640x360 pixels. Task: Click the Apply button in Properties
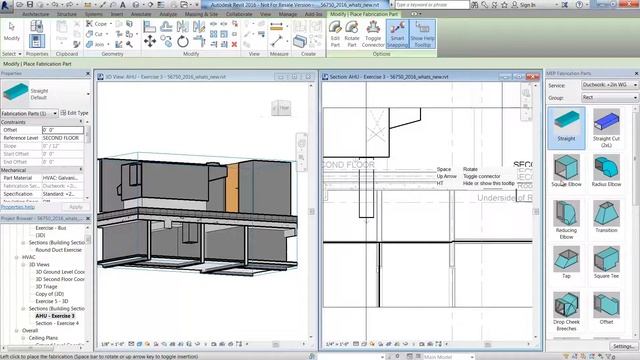coord(76,207)
